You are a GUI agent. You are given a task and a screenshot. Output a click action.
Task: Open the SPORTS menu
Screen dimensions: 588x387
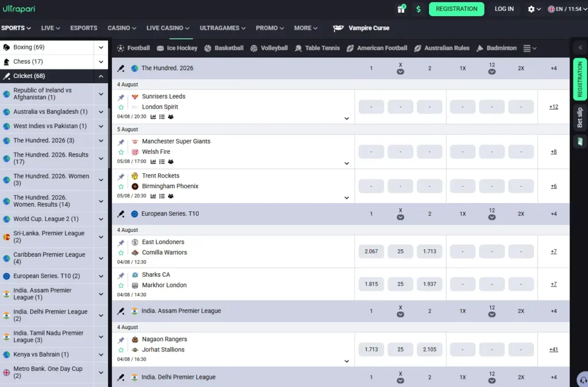[16, 28]
